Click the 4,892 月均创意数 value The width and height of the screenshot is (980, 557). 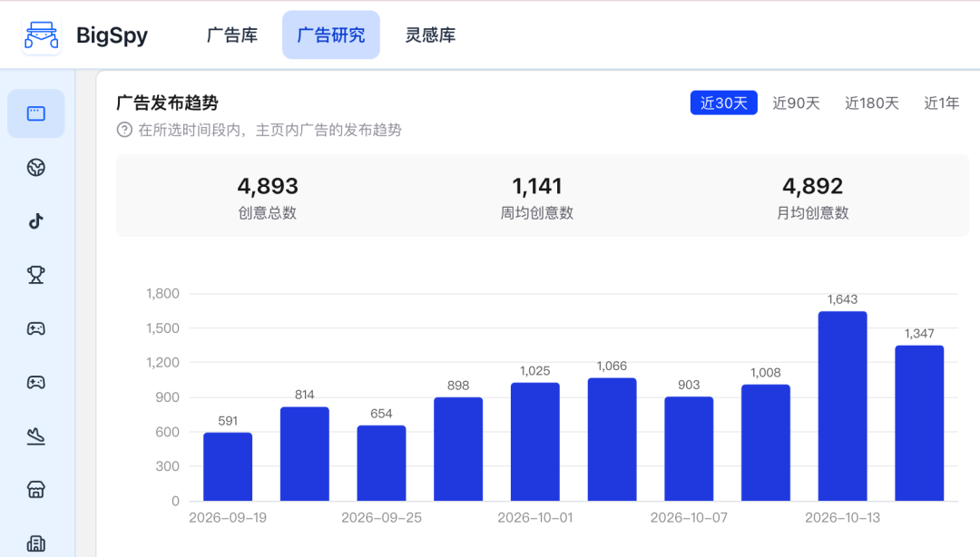(812, 186)
